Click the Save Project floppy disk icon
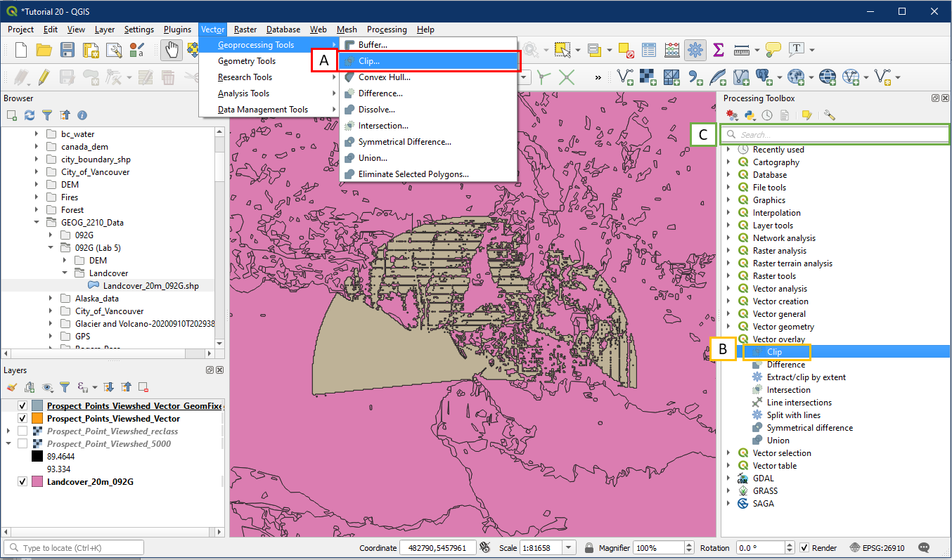Image resolution: width=952 pixels, height=560 pixels. point(67,50)
